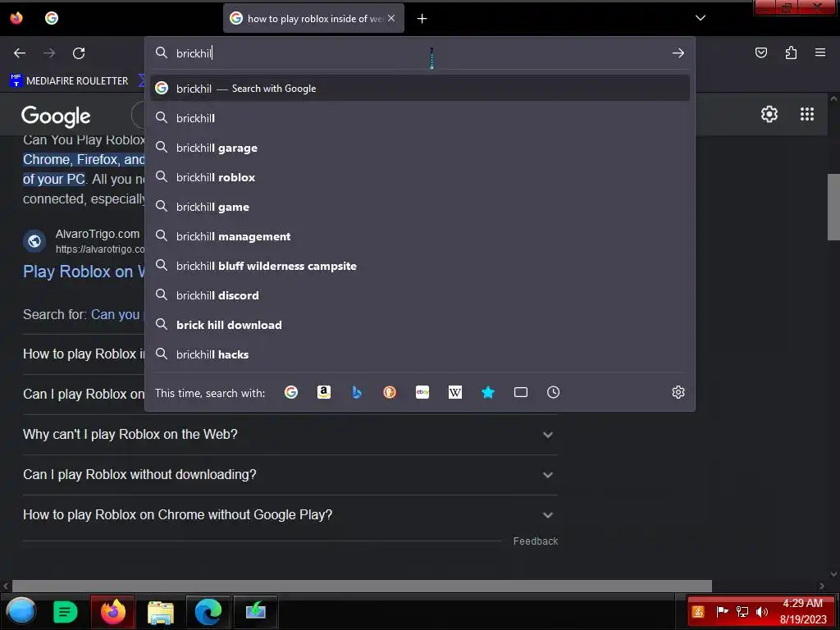Open the list all tabs dropdown

click(701, 18)
